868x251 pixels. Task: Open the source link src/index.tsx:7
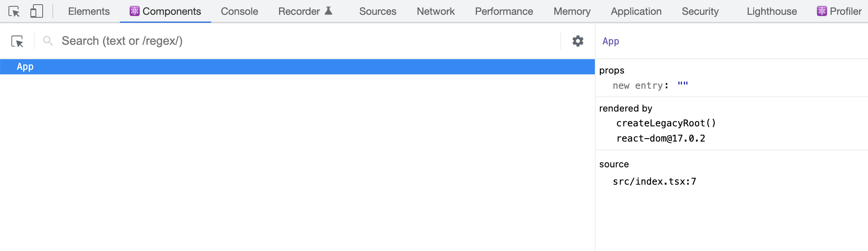(655, 181)
